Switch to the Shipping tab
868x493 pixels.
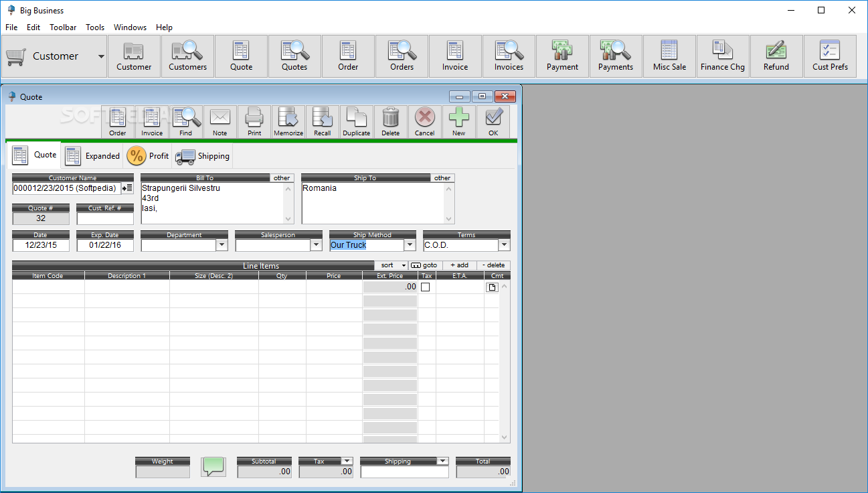(202, 156)
